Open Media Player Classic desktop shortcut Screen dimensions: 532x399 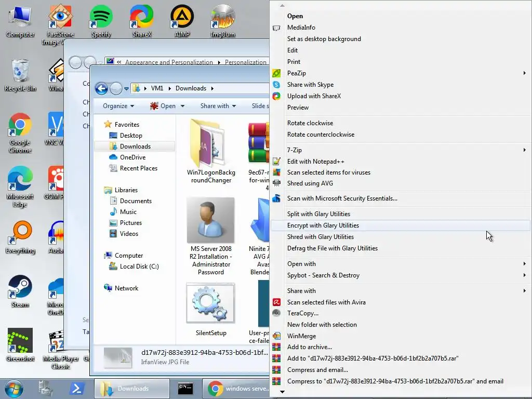[60, 349]
